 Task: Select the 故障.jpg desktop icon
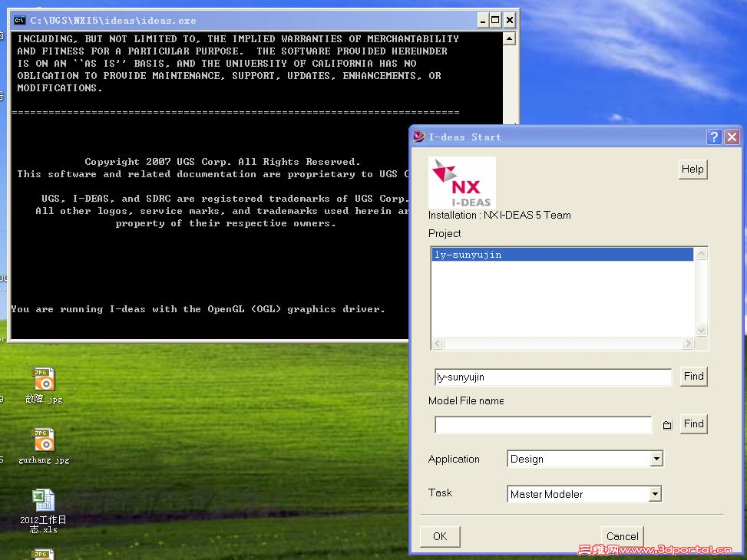[44, 386]
